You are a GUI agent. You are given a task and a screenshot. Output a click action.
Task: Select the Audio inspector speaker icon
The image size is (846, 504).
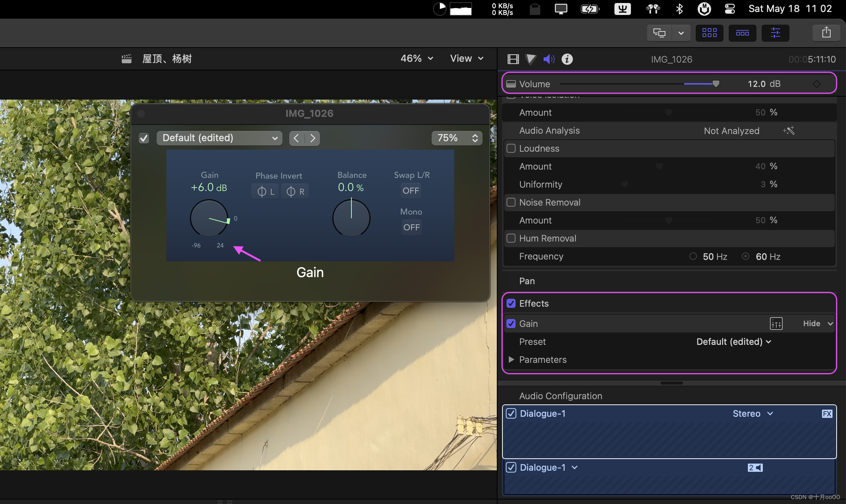click(x=549, y=59)
